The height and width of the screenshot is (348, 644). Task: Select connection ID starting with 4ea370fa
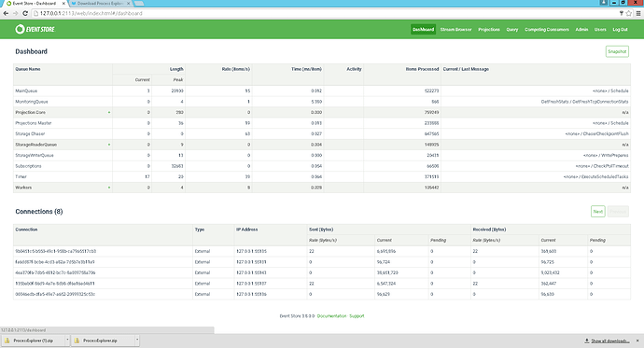pos(55,272)
